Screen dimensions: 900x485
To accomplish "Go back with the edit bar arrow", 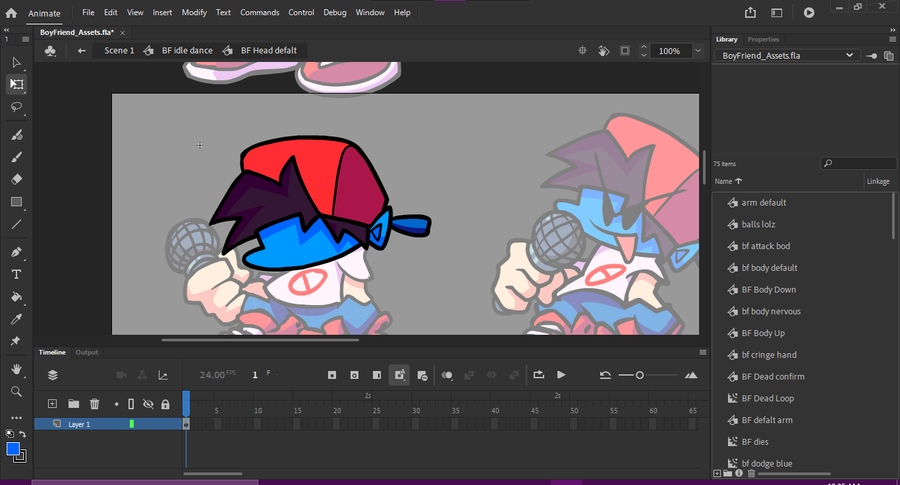I will click(82, 51).
